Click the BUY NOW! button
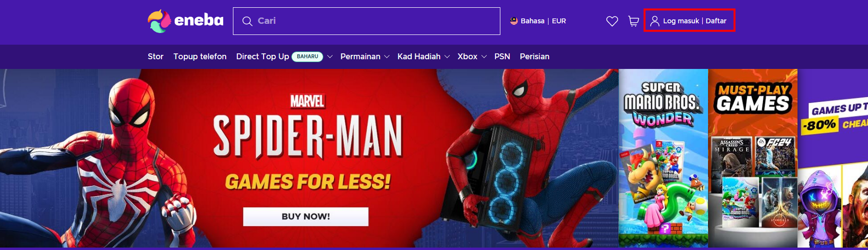The image size is (868, 250). tap(306, 217)
